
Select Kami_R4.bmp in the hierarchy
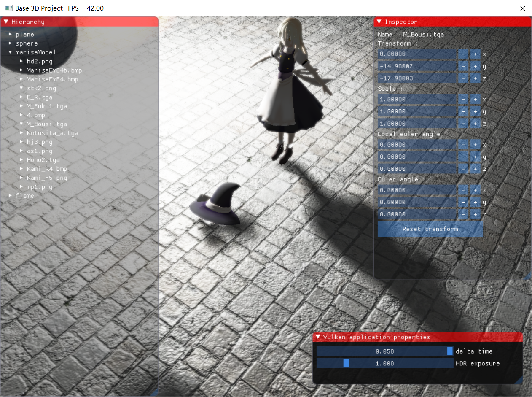click(47, 169)
